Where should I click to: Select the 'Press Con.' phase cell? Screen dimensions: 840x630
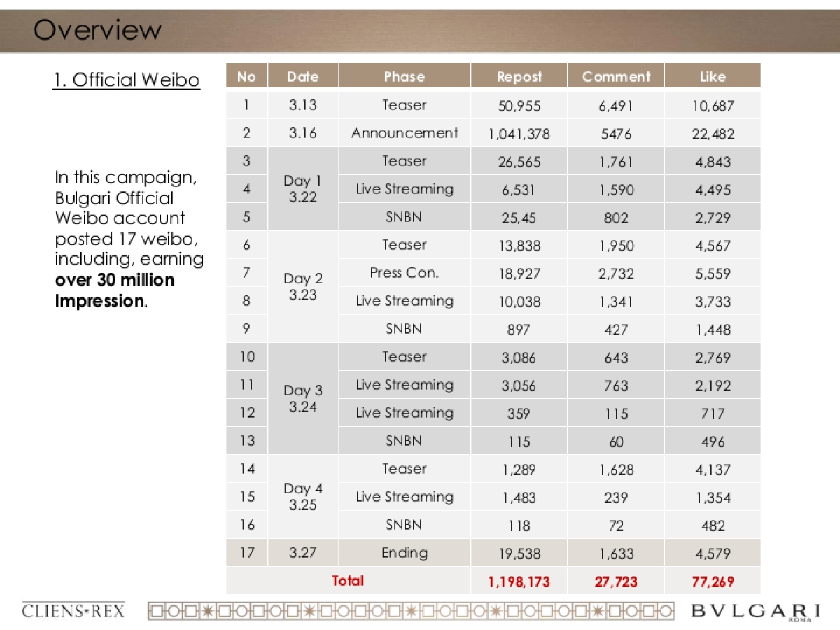(405, 273)
